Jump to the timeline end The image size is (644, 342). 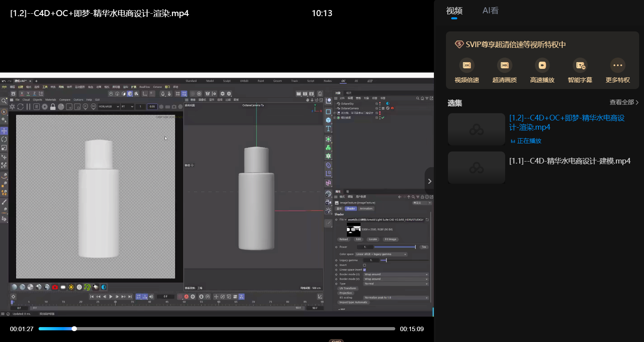coord(130,297)
